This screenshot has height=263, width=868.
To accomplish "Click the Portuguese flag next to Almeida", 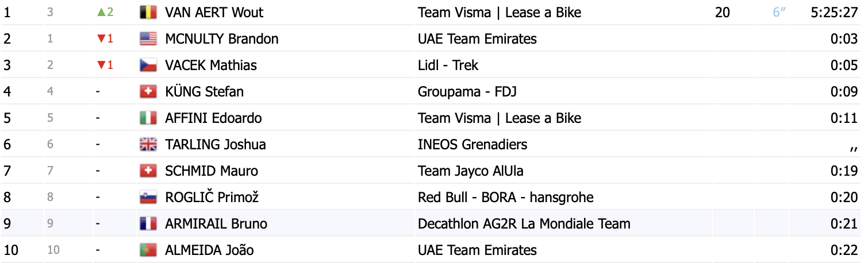I will 148,250.
